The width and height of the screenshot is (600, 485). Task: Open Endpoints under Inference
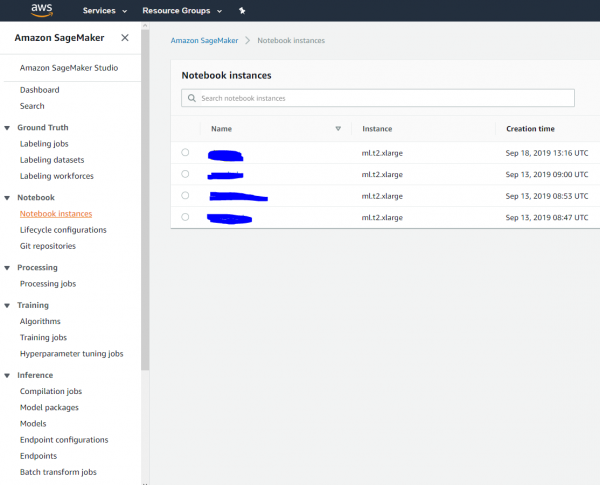(40, 456)
